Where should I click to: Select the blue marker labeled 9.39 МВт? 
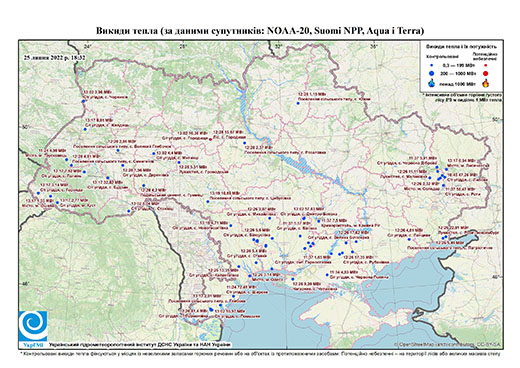point(293,279)
